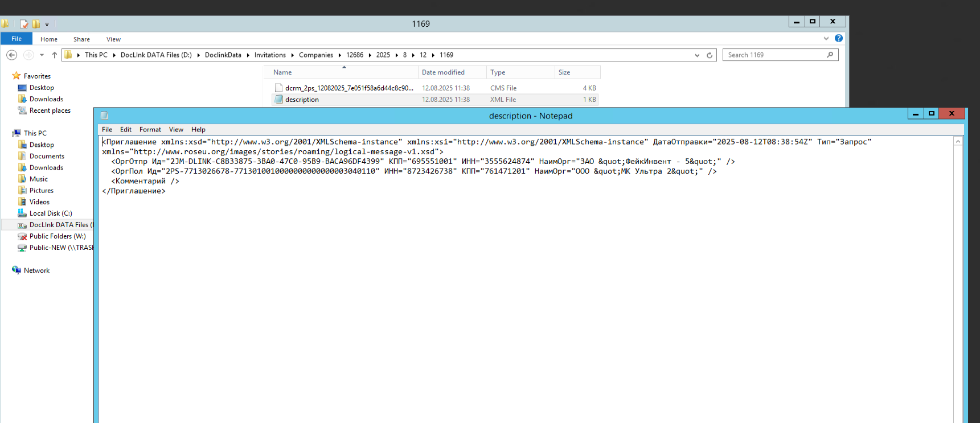Open the Share ribbon tab
The image size is (980, 423).
(x=81, y=39)
